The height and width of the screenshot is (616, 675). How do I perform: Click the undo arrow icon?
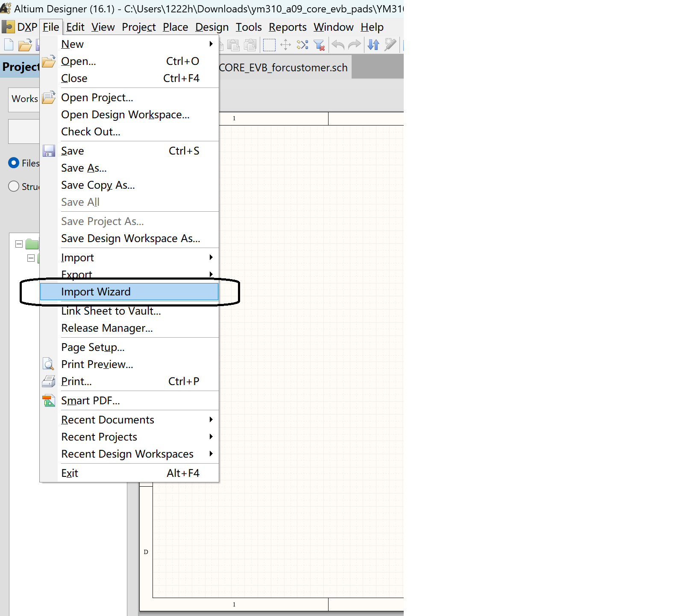click(337, 45)
